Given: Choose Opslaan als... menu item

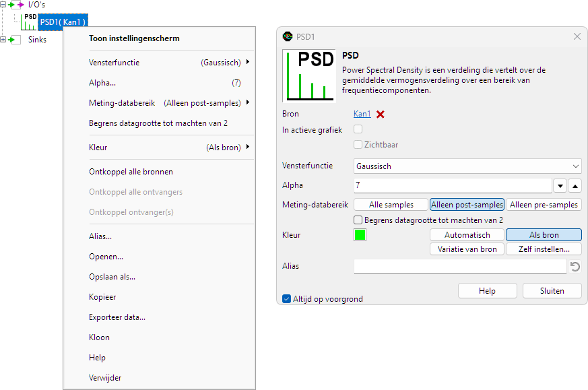Looking at the screenshot, I should click(160, 277).
